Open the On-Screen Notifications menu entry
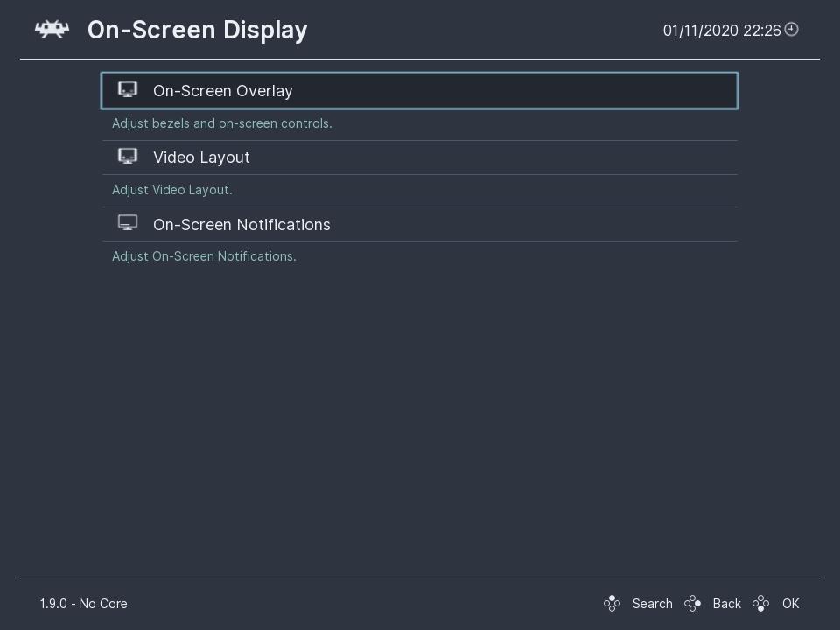 tap(419, 224)
